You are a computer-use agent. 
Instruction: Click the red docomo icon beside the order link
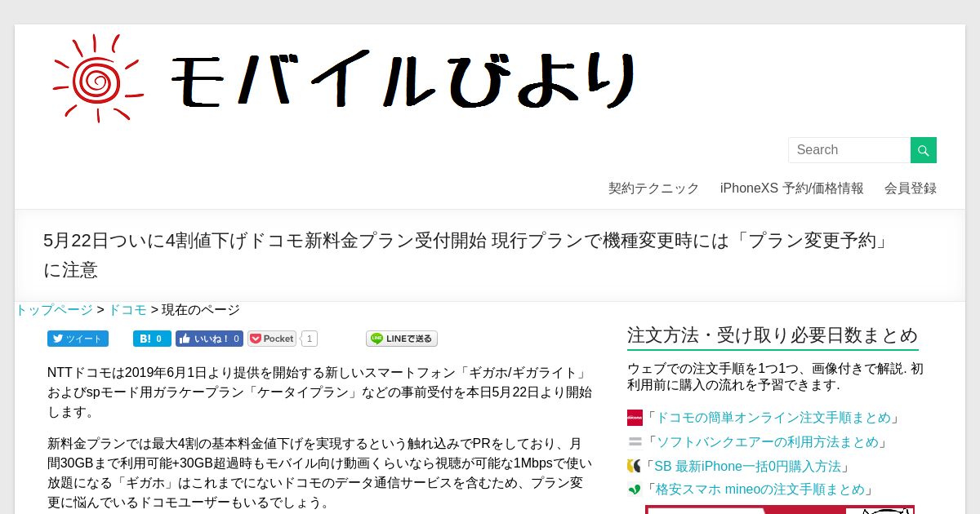tap(635, 418)
